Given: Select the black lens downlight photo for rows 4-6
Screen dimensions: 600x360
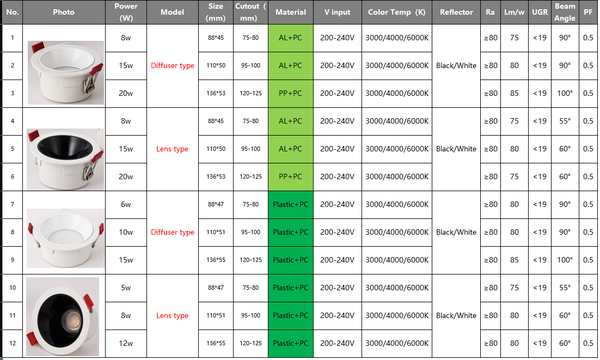Looking at the screenshot, I should pyautogui.click(x=65, y=159).
